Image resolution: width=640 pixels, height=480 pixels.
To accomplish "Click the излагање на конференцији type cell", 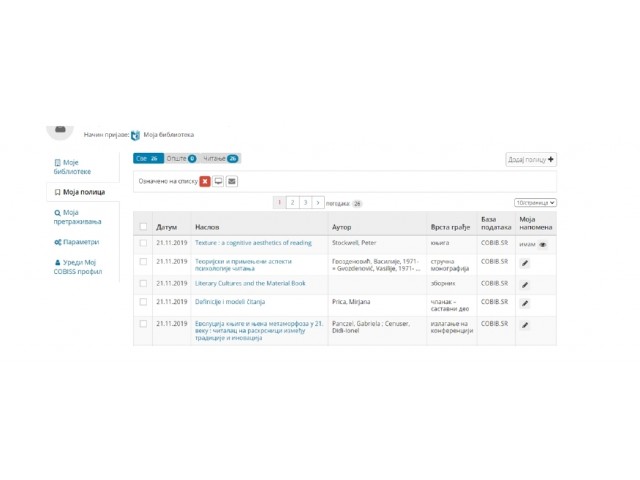I will 452,327.
